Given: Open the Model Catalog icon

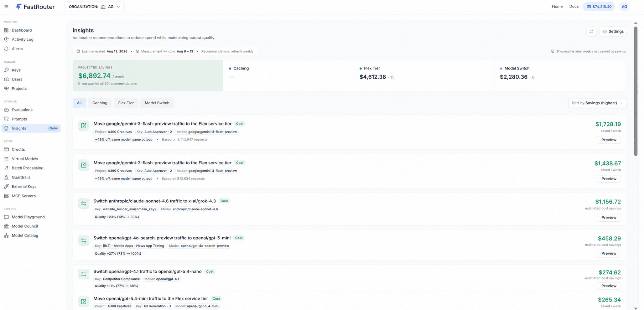Looking at the screenshot, I should click(6, 236).
